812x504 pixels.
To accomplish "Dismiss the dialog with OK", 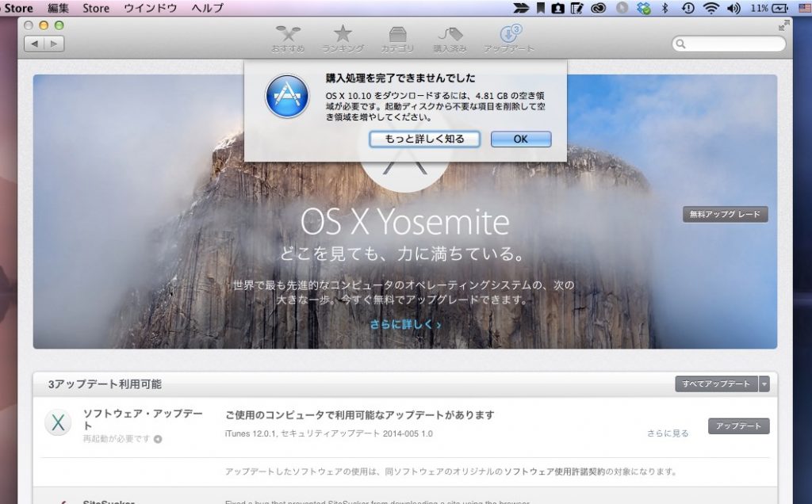I will tap(521, 139).
